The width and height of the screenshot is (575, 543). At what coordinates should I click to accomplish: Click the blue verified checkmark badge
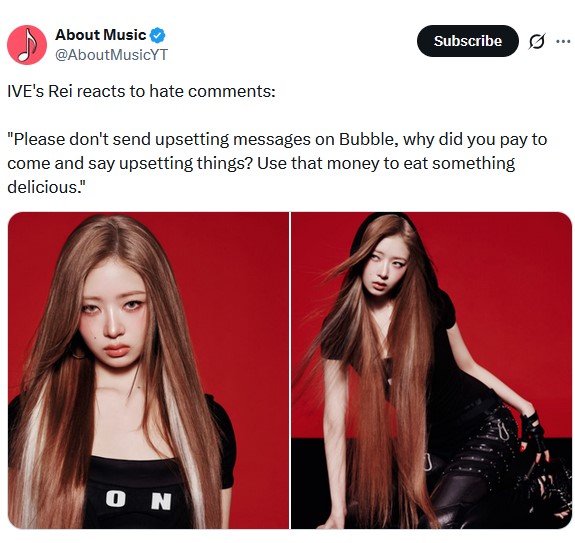[158, 35]
